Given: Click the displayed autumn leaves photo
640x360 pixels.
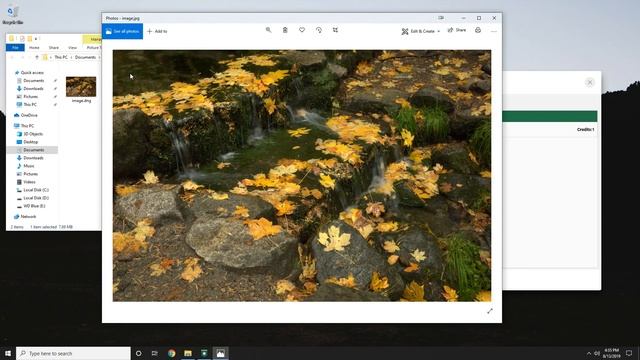Looking at the screenshot, I should (302, 176).
